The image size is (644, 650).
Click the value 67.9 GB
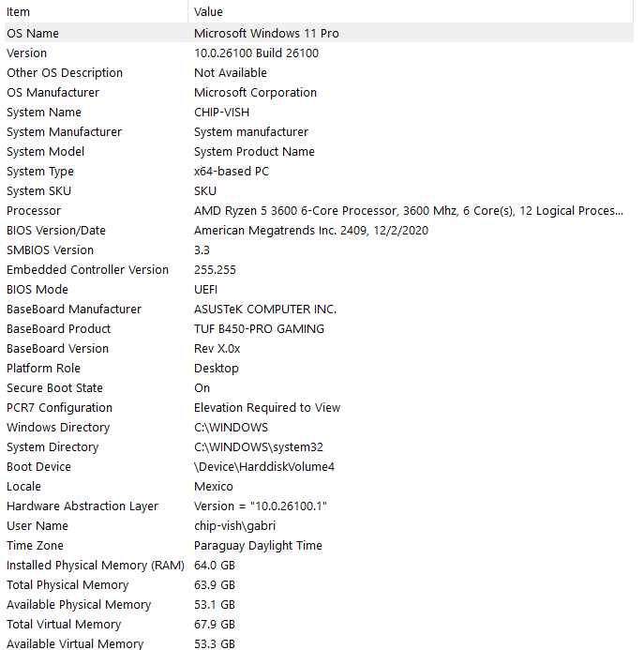[x=215, y=624]
